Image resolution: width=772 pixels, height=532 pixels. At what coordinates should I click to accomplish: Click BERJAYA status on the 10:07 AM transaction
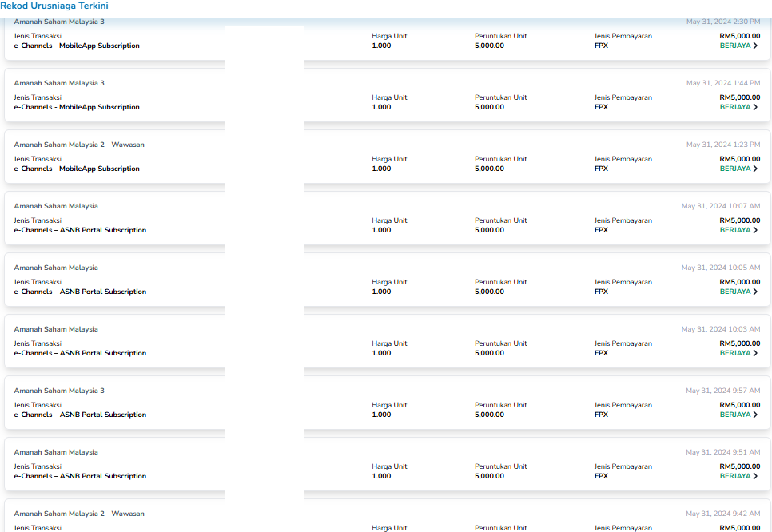coord(735,230)
